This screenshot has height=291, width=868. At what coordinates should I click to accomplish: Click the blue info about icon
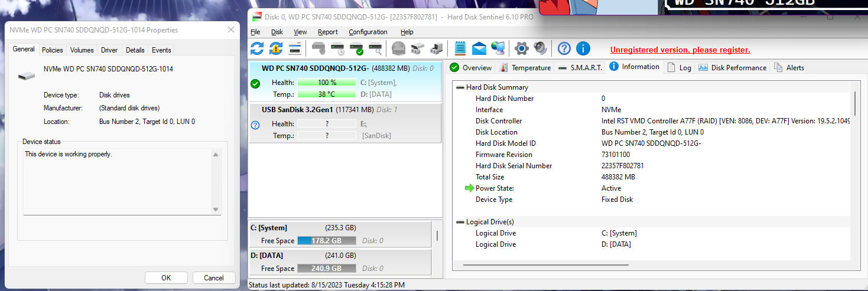583,48
